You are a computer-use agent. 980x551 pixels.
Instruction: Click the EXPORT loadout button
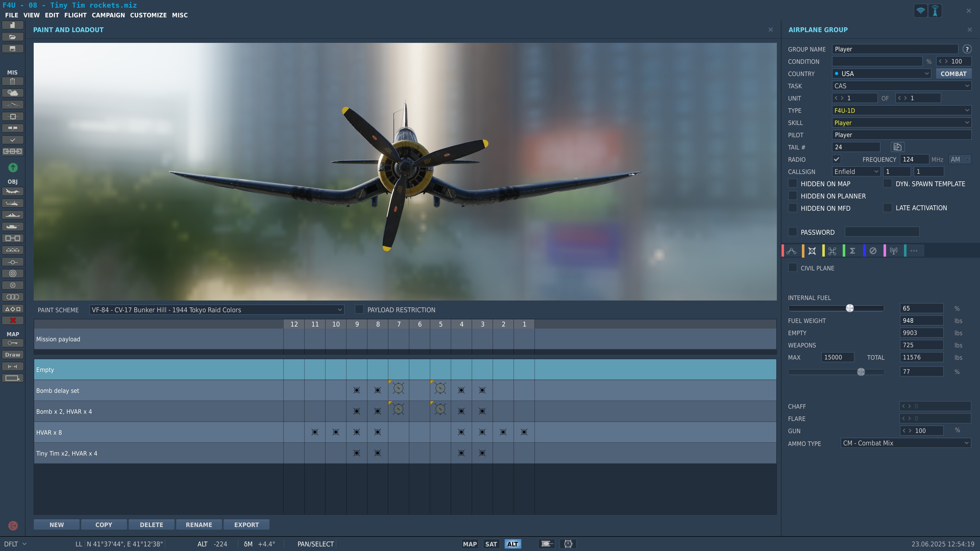[x=247, y=525]
